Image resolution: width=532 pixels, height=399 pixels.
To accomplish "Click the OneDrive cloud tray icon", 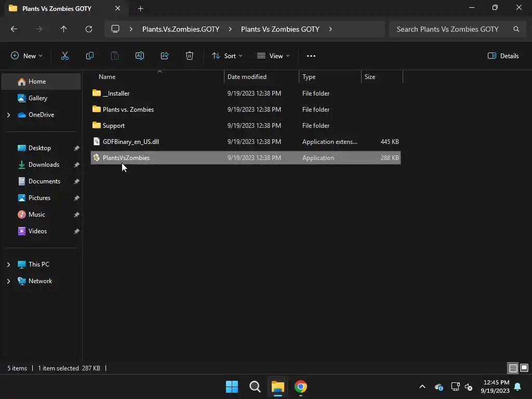I will coord(438,387).
